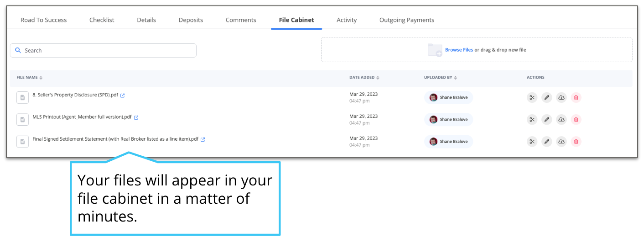Open the 8. Seller's Property Disclosure (SPD).pdf file

[x=75, y=95]
